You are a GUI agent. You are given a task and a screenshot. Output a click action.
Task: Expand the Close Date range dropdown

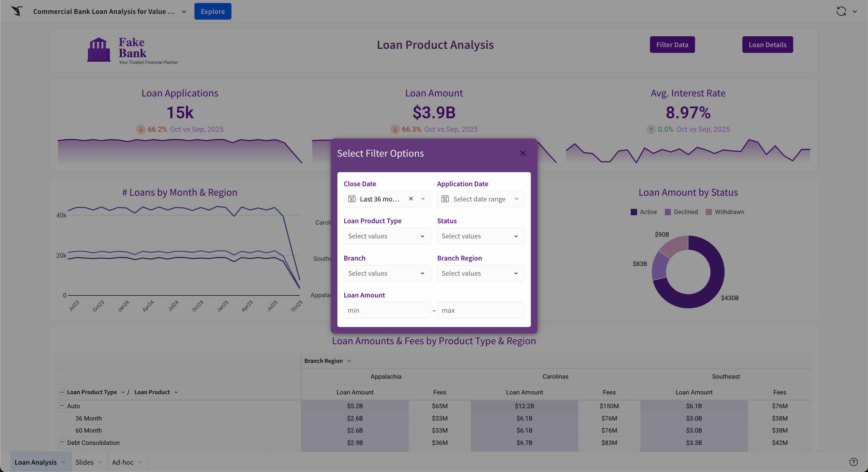click(423, 199)
